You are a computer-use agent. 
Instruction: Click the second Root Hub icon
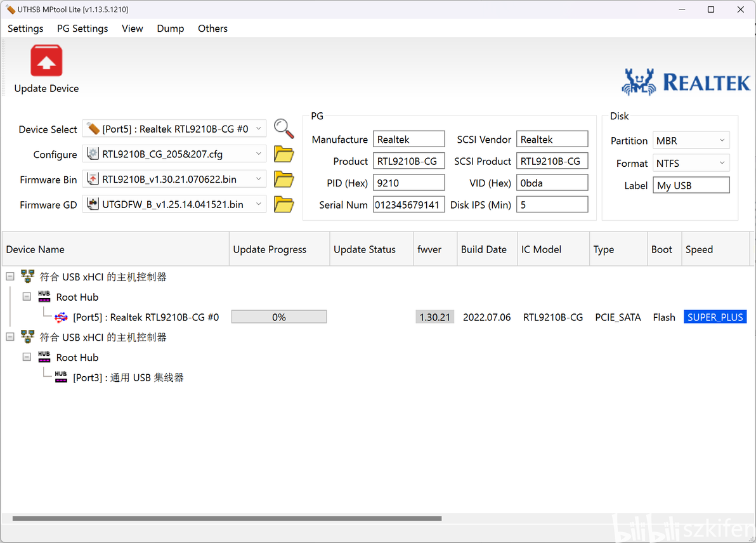pyautogui.click(x=44, y=357)
